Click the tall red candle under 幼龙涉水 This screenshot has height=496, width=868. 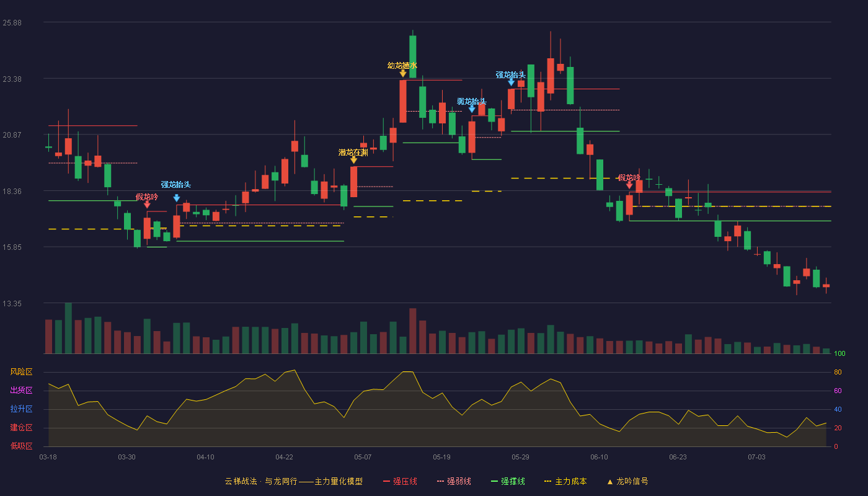pyautogui.click(x=403, y=101)
